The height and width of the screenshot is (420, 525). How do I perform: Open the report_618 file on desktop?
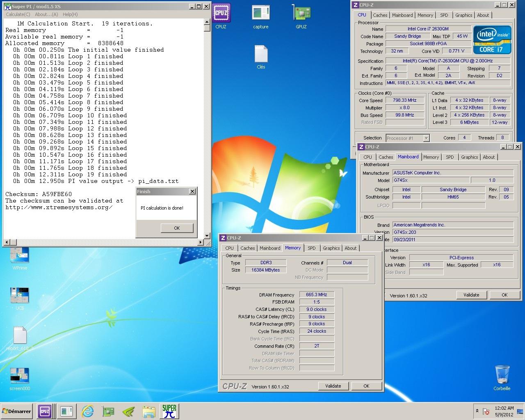click(20, 338)
